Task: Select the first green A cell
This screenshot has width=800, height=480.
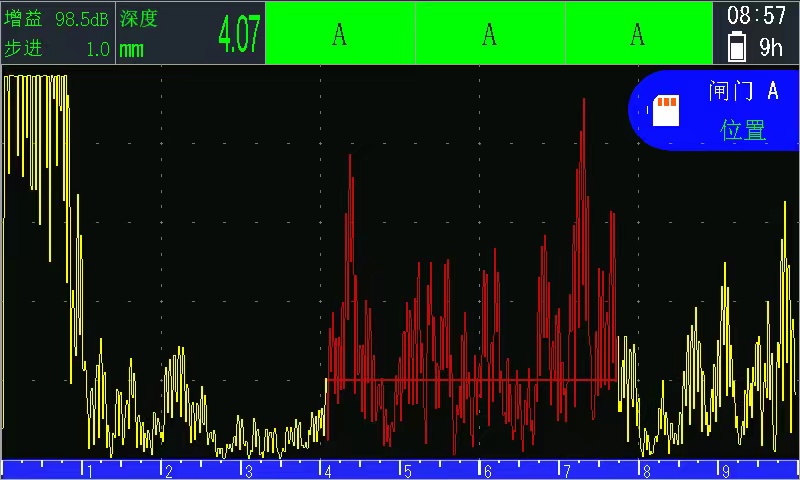Action: coord(340,34)
